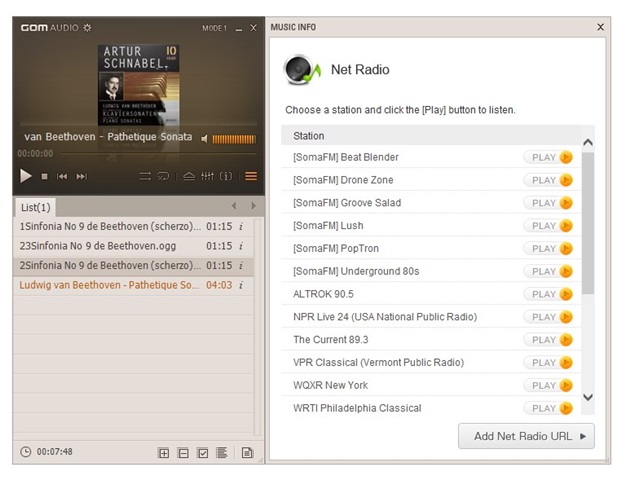625x484 pixels.
Task: Click the playlist tab right arrow
Action: (253, 206)
